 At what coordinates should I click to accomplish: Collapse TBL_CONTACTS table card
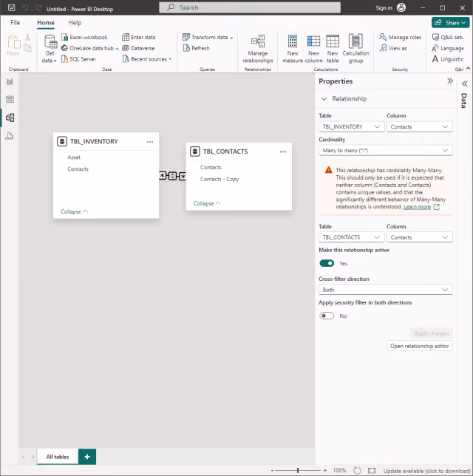click(207, 203)
